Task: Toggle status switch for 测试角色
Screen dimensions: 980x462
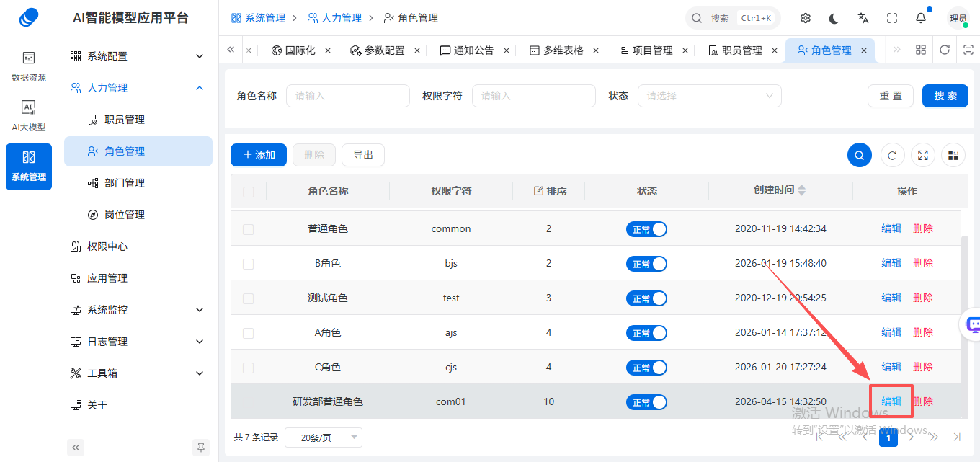Action: click(x=646, y=298)
